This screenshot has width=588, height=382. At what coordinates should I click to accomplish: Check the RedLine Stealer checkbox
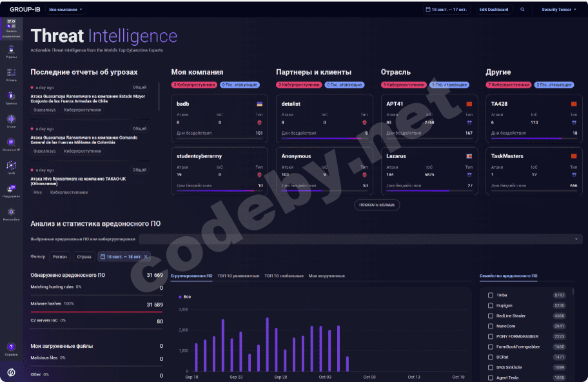click(491, 316)
